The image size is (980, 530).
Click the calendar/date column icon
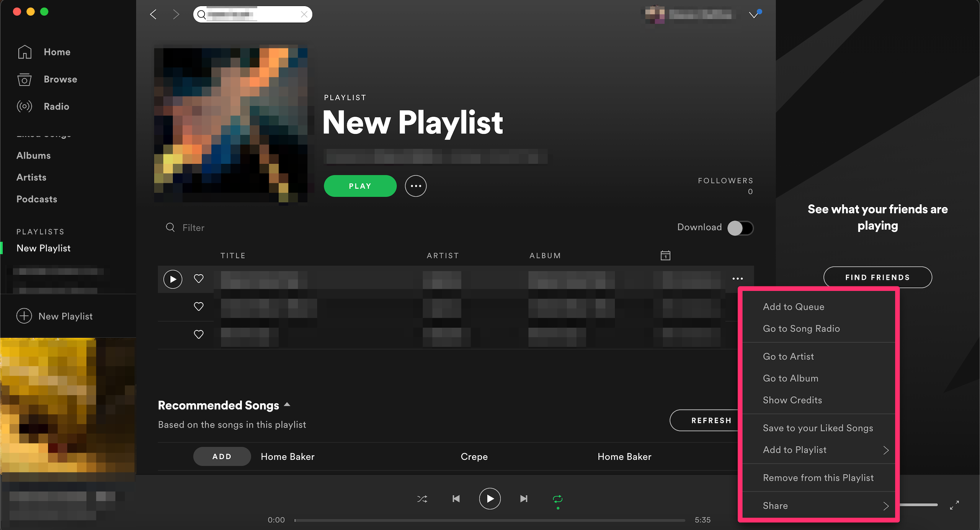[665, 255]
